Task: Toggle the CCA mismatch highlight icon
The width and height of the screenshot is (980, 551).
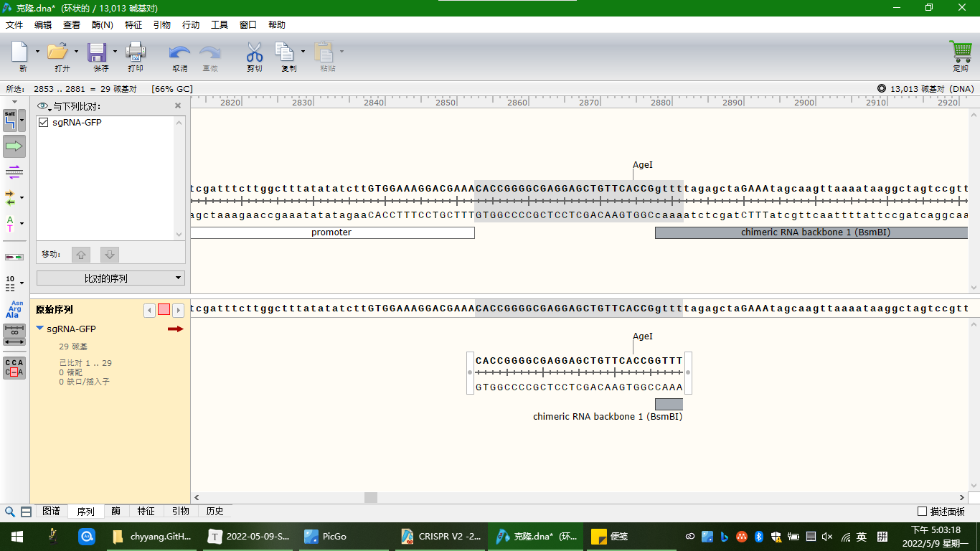Action: (x=14, y=367)
